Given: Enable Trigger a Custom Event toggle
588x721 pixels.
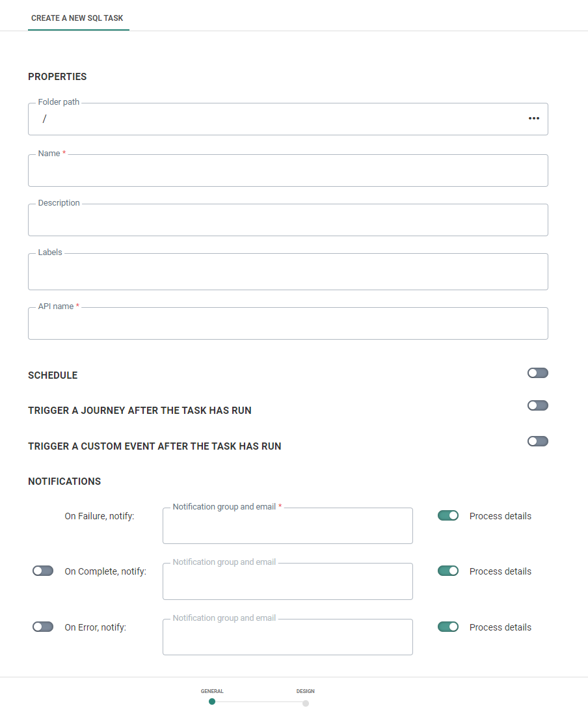Looking at the screenshot, I should click(x=538, y=441).
